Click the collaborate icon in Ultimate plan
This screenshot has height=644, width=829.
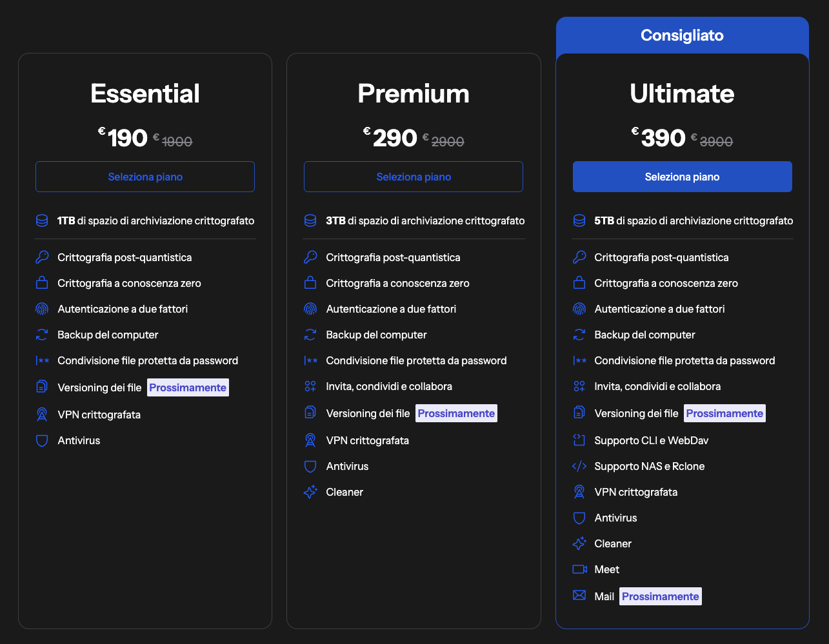[x=579, y=386]
